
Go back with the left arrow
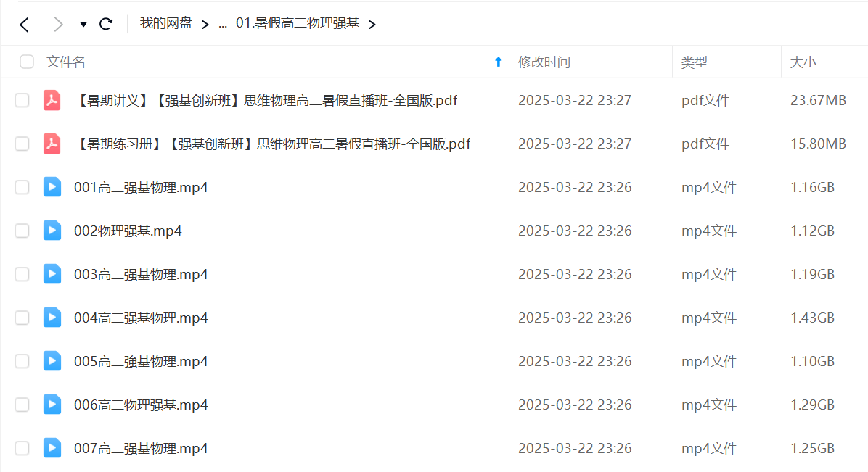pos(25,25)
